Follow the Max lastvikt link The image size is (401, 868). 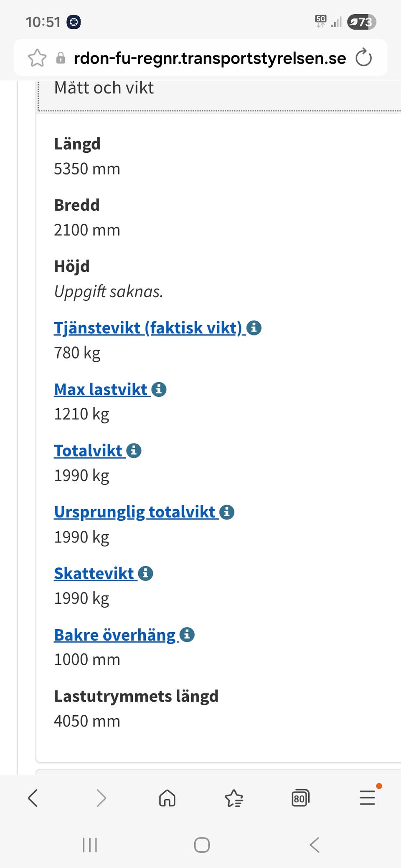click(x=101, y=389)
